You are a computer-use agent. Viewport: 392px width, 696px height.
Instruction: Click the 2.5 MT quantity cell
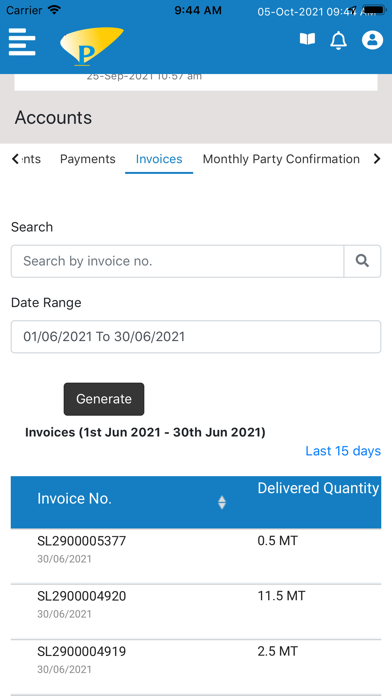277,651
